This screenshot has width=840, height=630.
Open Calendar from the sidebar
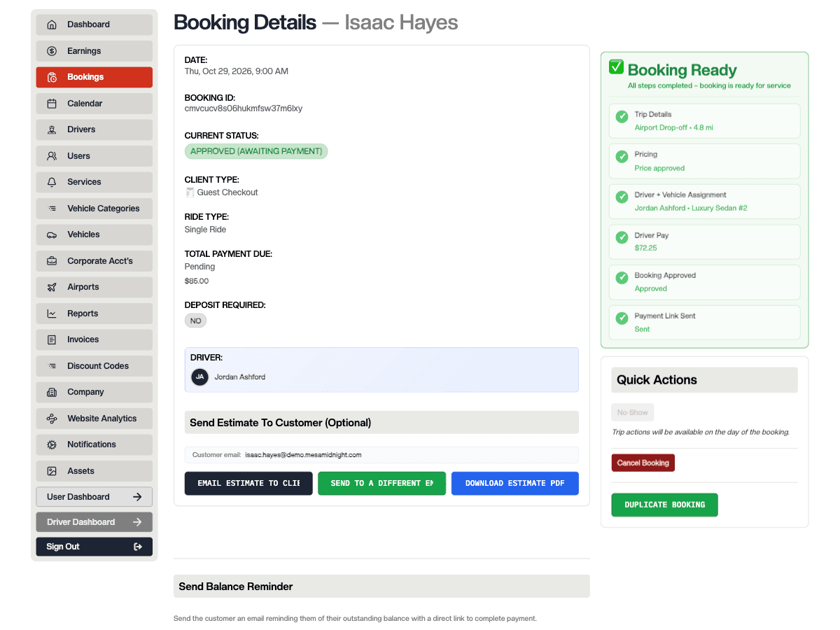pyautogui.click(x=94, y=104)
